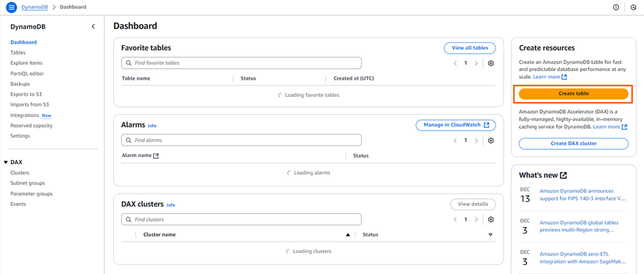The height and width of the screenshot is (274, 644).
Task: Open Imports from S3 in sidebar
Action: click(x=29, y=105)
